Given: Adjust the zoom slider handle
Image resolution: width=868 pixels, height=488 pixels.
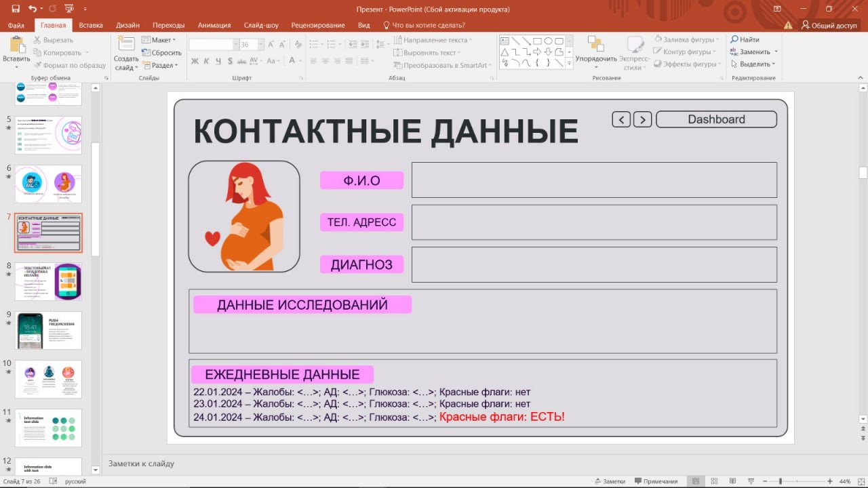Looking at the screenshot, I should (x=781, y=481).
